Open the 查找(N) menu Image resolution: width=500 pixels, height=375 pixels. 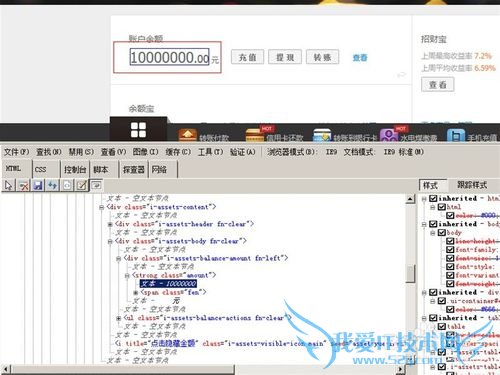tap(49, 152)
